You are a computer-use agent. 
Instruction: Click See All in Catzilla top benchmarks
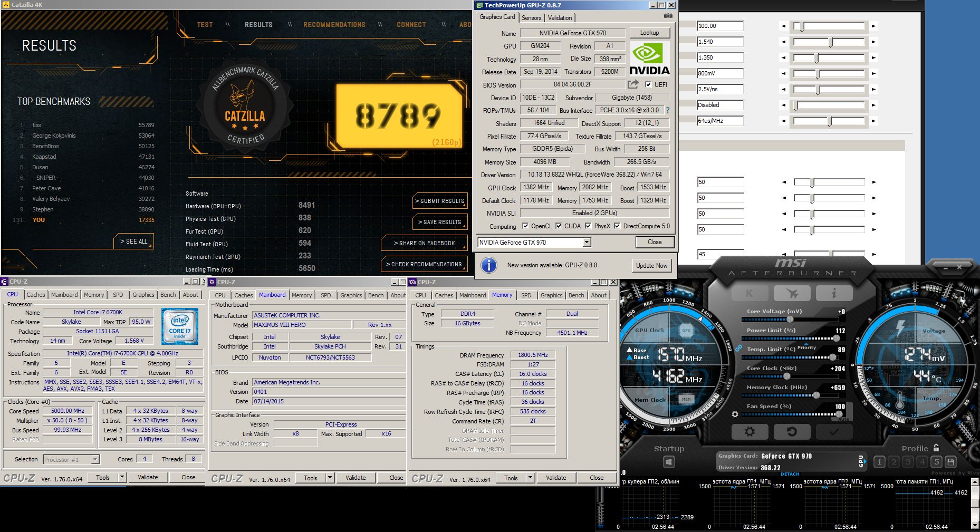pos(134,241)
